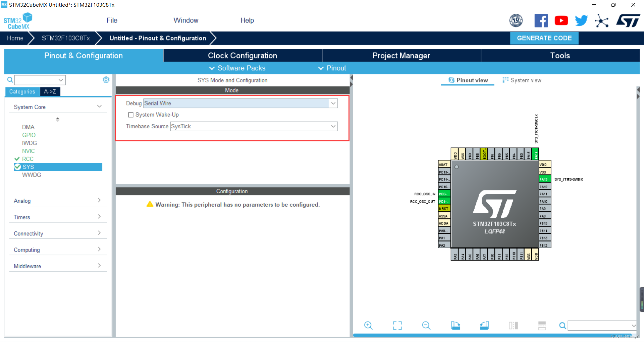Click the PC13 pin on chip
Viewport: 644px width, 342px height.
click(x=444, y=172)
